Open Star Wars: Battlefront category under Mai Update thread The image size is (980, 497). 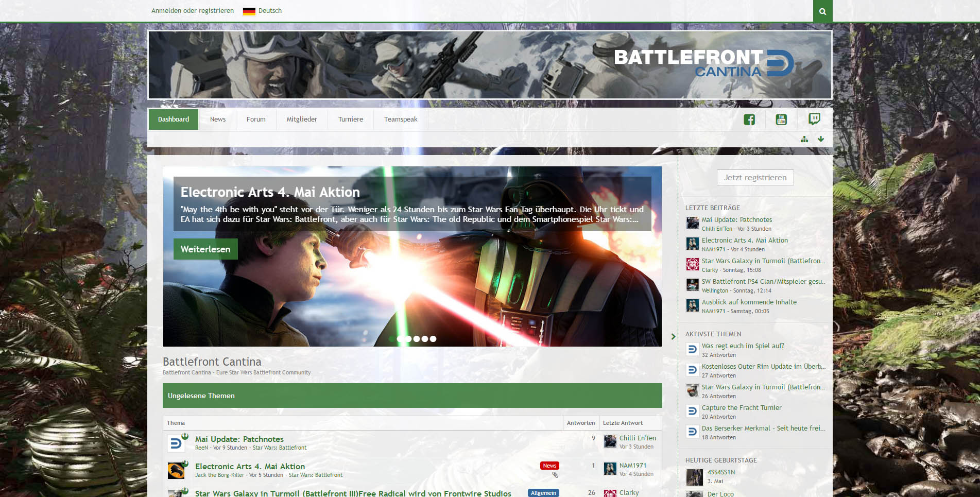coord(280,448)
